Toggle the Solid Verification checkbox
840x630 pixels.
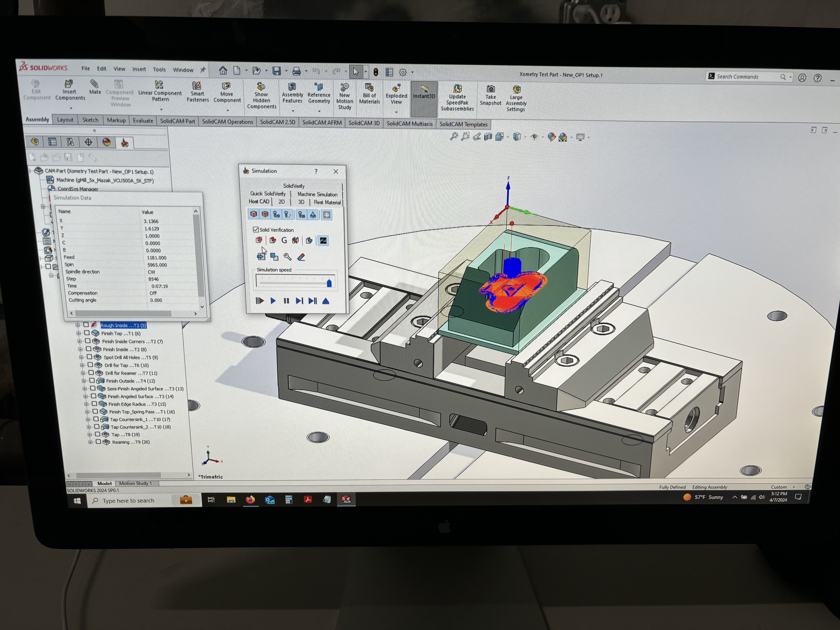256,229
